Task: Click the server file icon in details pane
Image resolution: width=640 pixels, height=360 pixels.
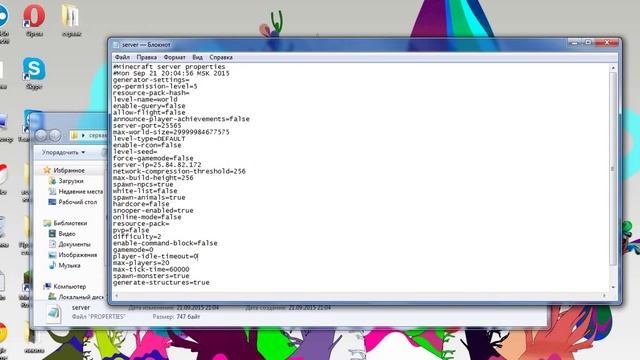Action: click(x=53, y=313)
